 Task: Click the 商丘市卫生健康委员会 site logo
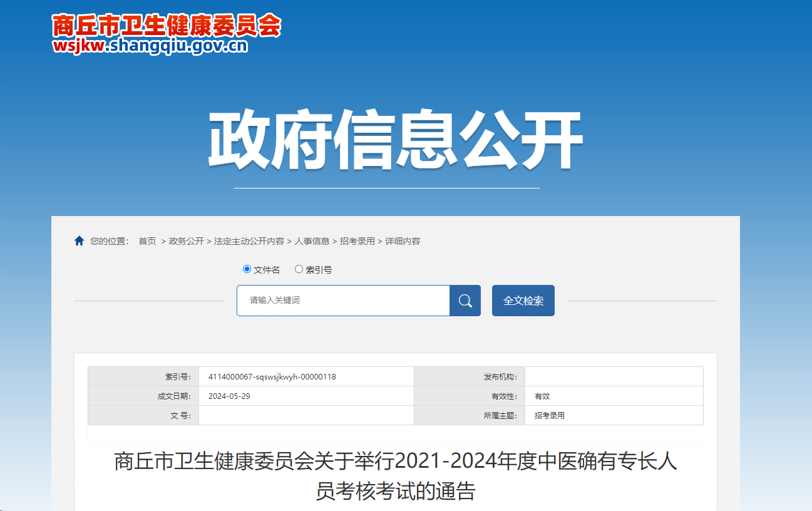tap(167, 26)
